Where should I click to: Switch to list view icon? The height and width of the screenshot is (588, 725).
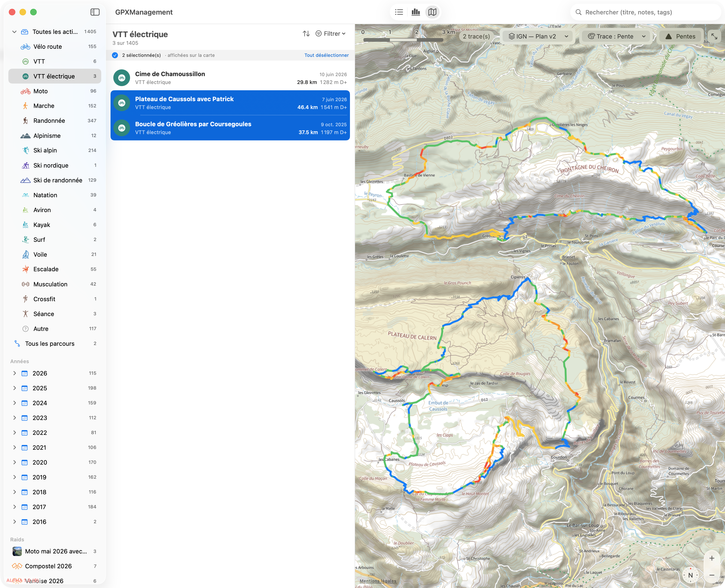click(399, 12)
